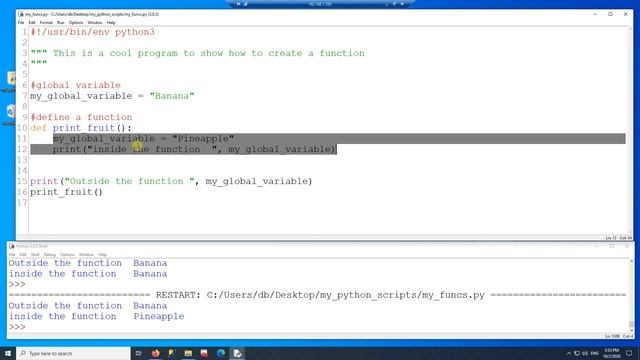Launch Firefox from the taskbar
Viewport: 640px width, 360px height.
(x=156, y=353)
